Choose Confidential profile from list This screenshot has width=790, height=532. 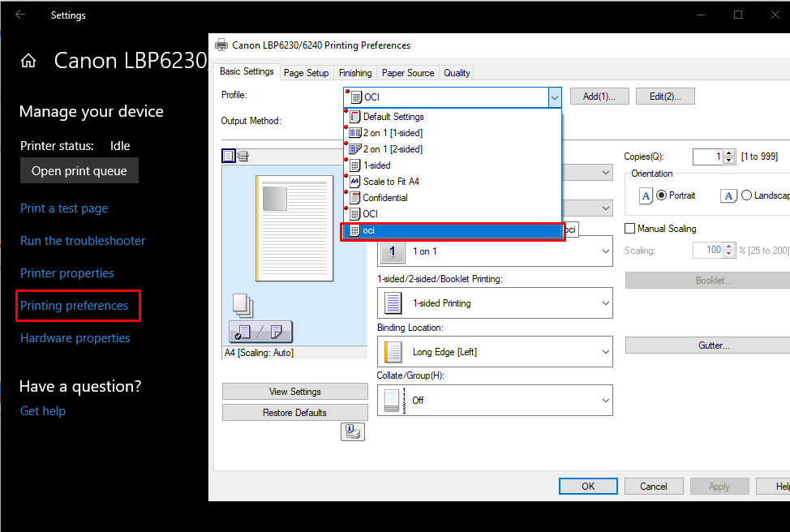click(453, 198)
